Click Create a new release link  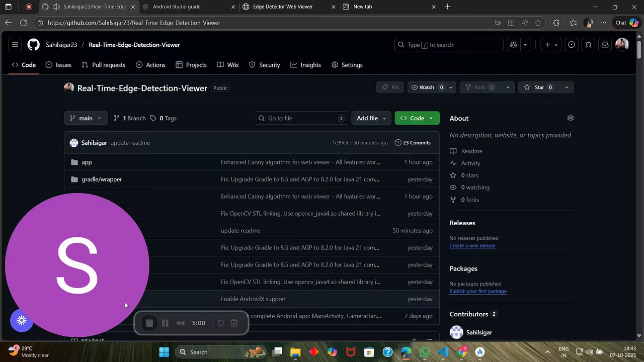pos(472,246)
